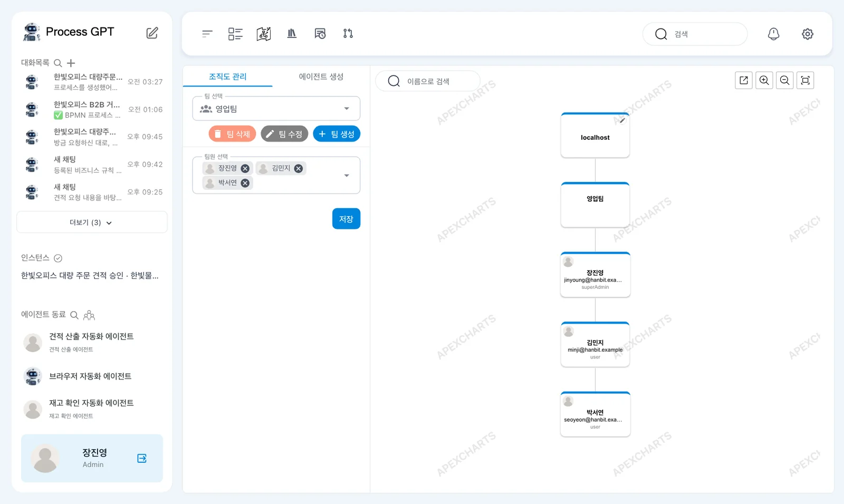Screen dimensions: 844x504
Task: Open the agent group people icon
Action: point(89,315)
